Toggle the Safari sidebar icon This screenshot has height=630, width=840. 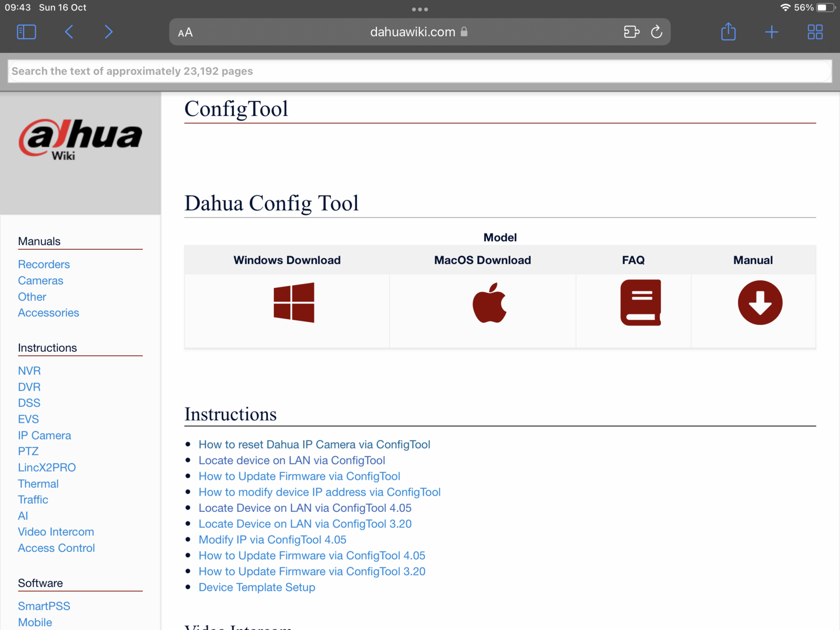(x=26, y=32)
